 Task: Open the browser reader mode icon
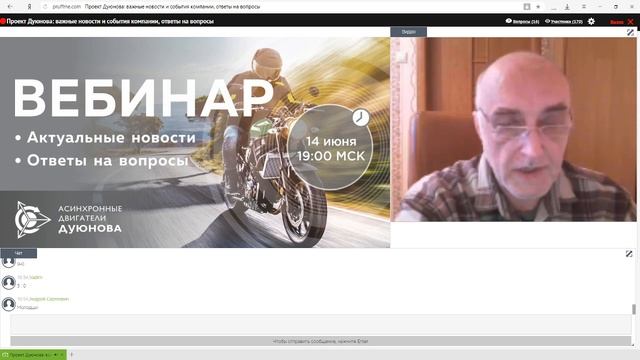pos(527,7)
